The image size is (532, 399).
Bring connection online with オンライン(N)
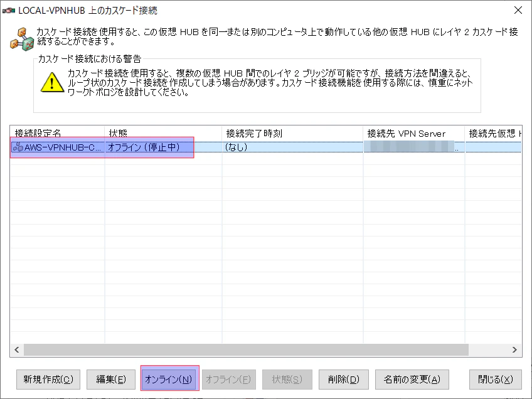click(169, 380)
